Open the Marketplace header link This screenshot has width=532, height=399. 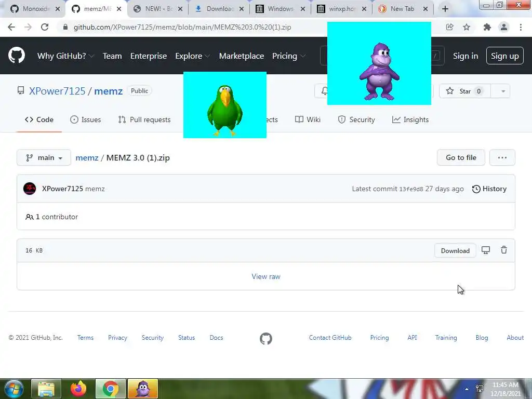coord(242,56)
